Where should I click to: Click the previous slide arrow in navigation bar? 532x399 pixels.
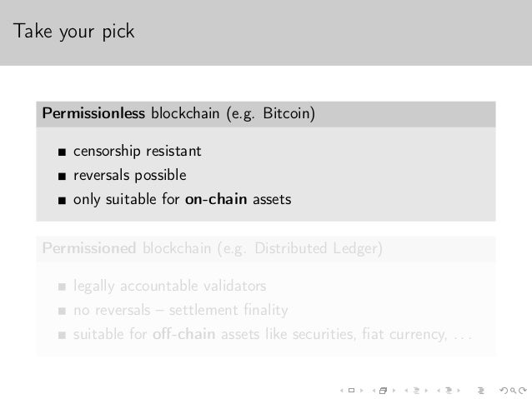tap(342, 391)
